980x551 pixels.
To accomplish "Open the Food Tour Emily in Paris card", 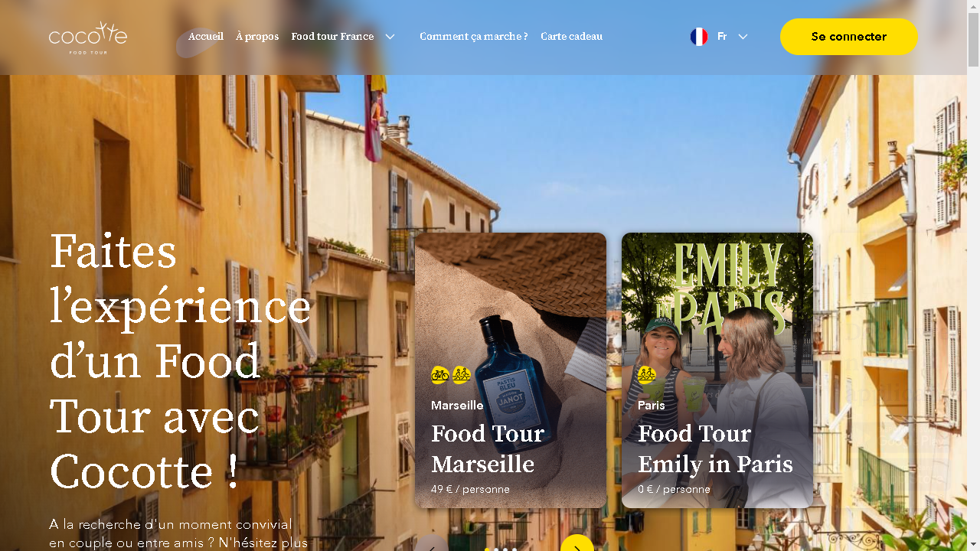I will coord(717,370).
